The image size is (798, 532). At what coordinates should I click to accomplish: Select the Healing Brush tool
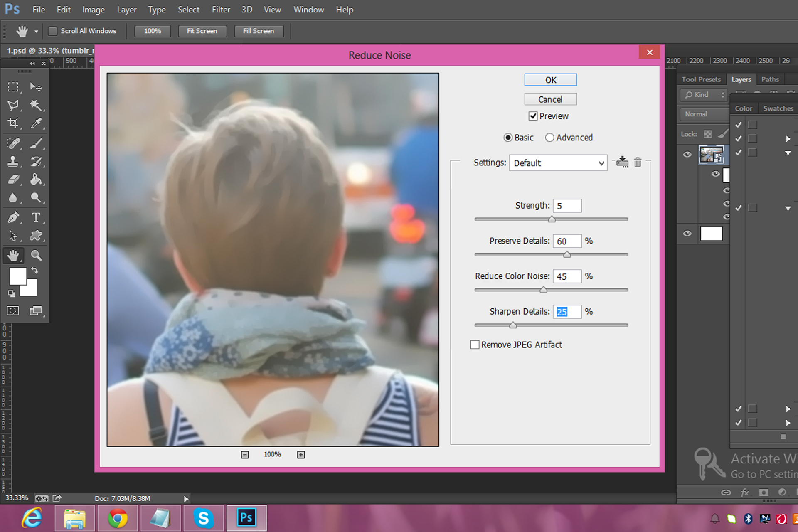point(13,143)
